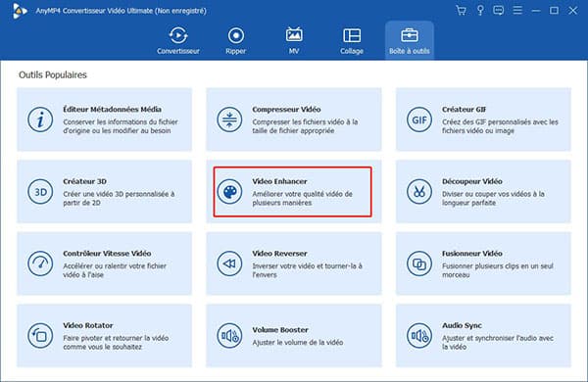Screen dimensions: 588x382
Task: Click the rewind icon of Video Reverser
Action: (229, 263)
